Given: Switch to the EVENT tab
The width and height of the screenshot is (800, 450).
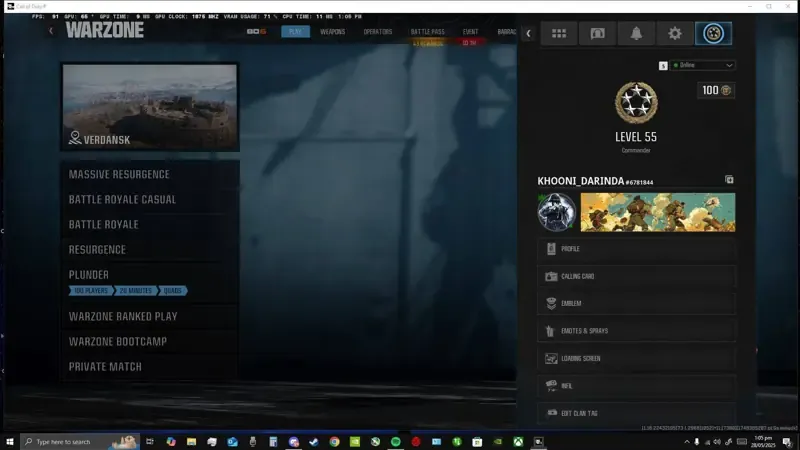Looking at the screenshot, I should coord(470,32).
